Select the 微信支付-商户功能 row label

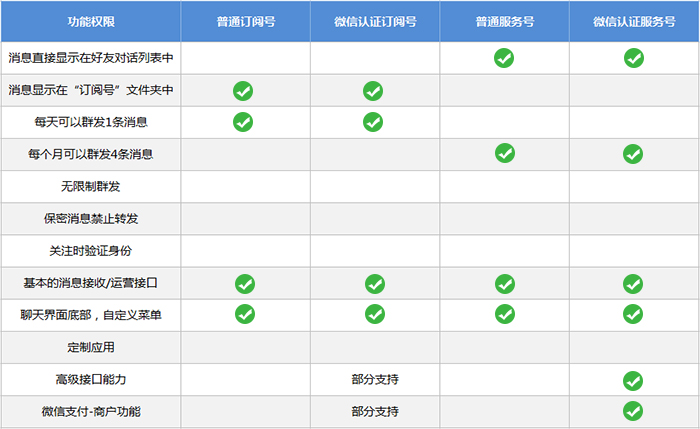pyautogui.click(x=91, y=411)
